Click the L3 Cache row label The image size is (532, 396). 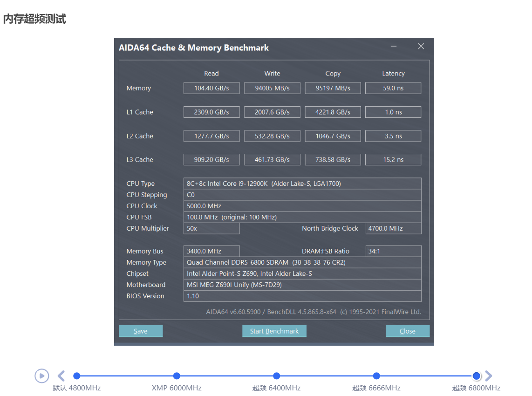tap(140, 159)
